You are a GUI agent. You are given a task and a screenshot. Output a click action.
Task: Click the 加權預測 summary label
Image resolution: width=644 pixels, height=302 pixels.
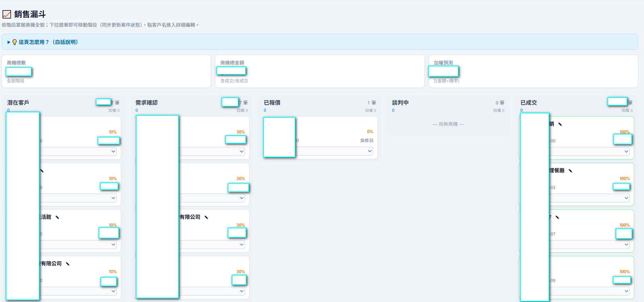point(443,63)
